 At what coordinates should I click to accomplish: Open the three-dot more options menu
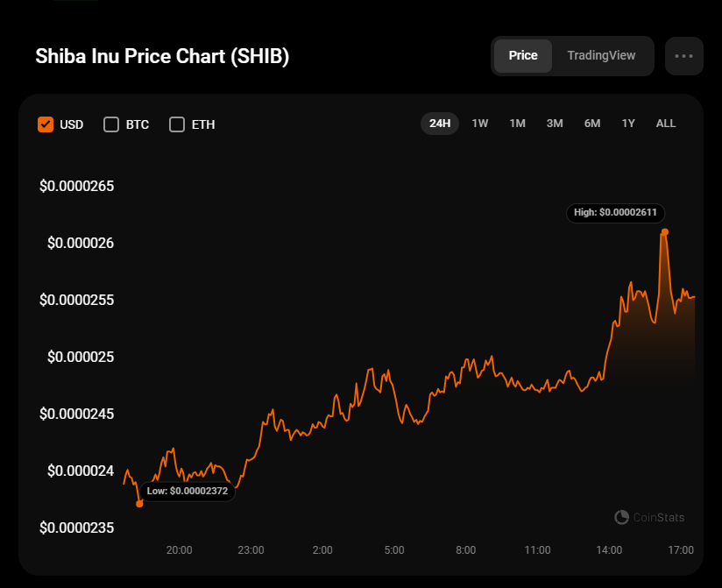(x=683, y=56)
